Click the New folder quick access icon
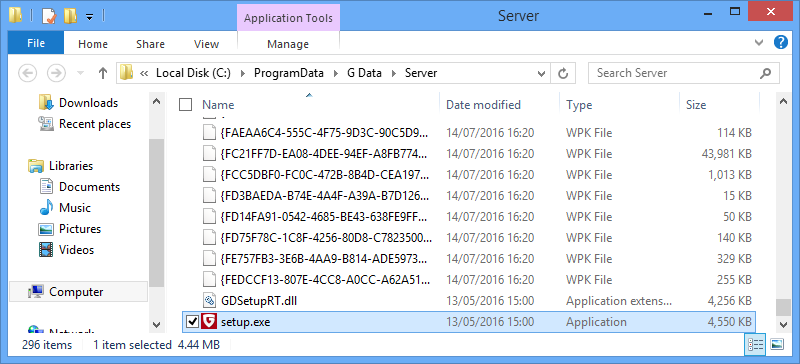800x364 pixels. coord(70,16)
